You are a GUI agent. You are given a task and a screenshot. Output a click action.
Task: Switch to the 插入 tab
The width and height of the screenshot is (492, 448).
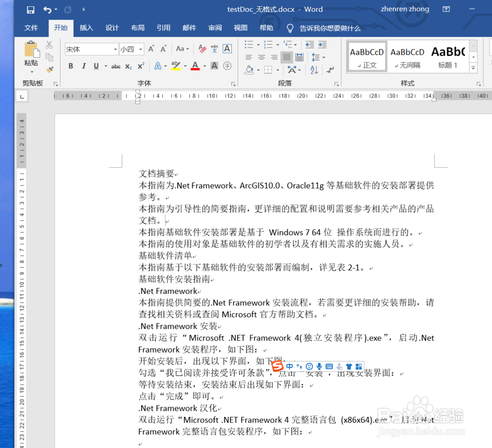(x=86, y=28)
